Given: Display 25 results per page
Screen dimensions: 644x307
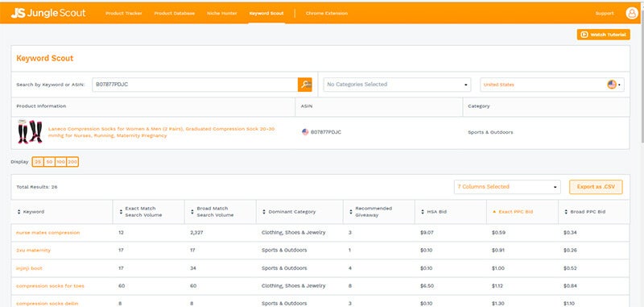Looking at the screenshot, I should [x=38, y=162].
